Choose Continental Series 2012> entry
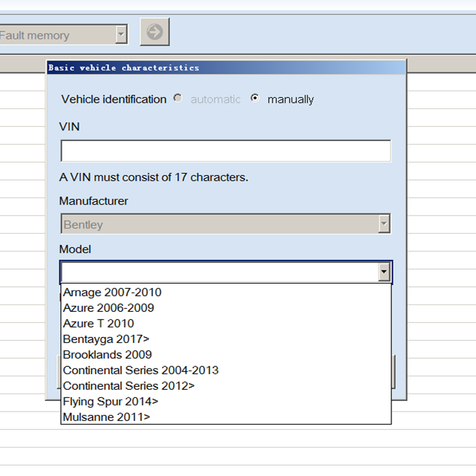Screen dimensions: 476x476 (226, 386)
